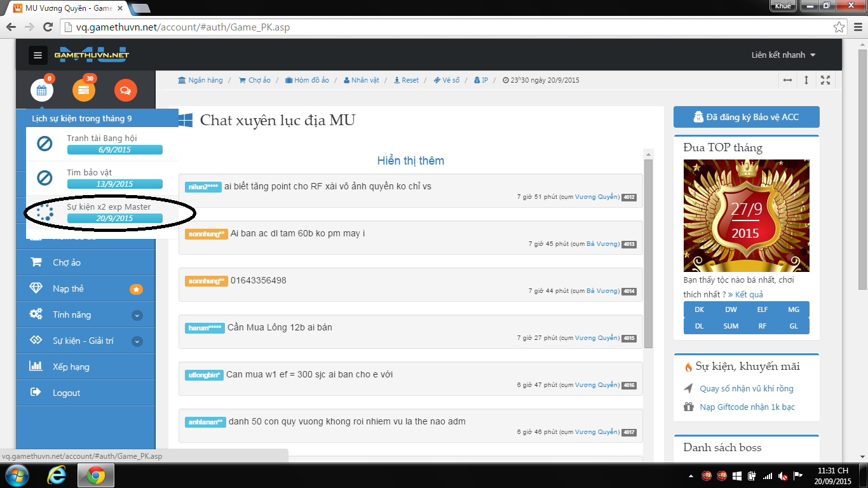Click the hamburger menu icon in header
The height and width of the screenshot is (488, 868).
click(x=37, y=55)
